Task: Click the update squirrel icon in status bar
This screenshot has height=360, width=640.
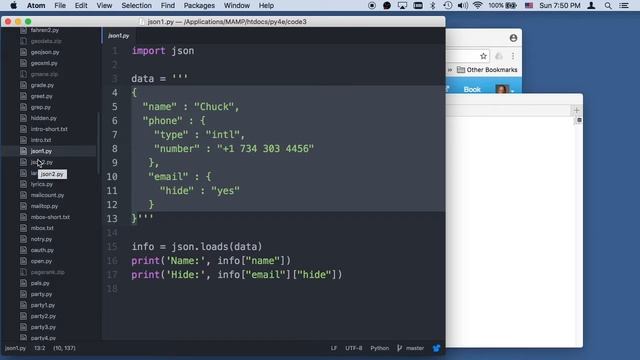Action: tap(436, 348)
